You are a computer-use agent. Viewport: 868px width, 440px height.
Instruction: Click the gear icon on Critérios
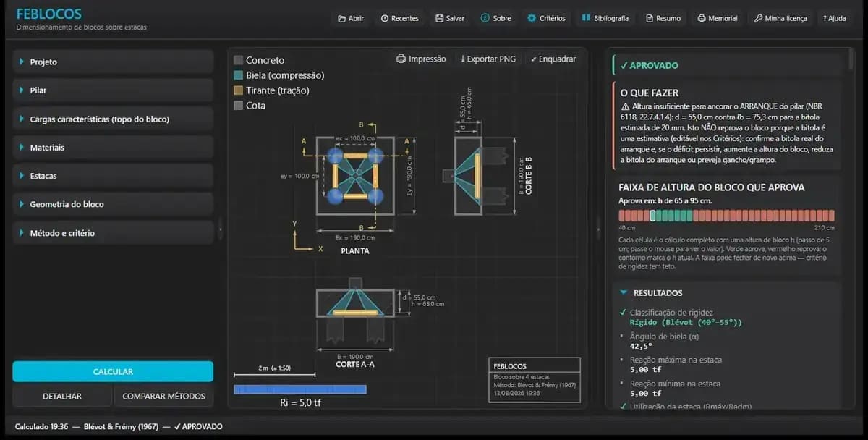[x=532, y=18]
